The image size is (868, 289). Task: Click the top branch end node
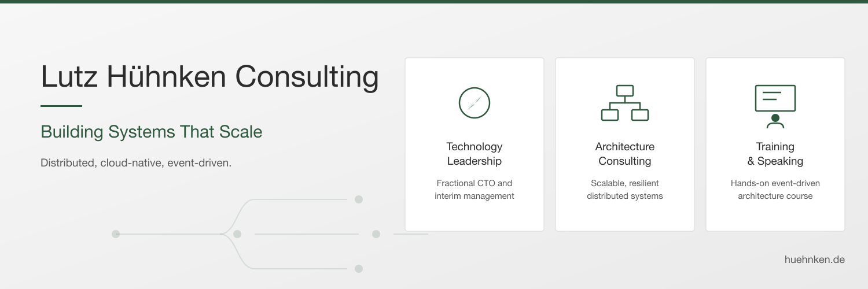tap(359, 199)
